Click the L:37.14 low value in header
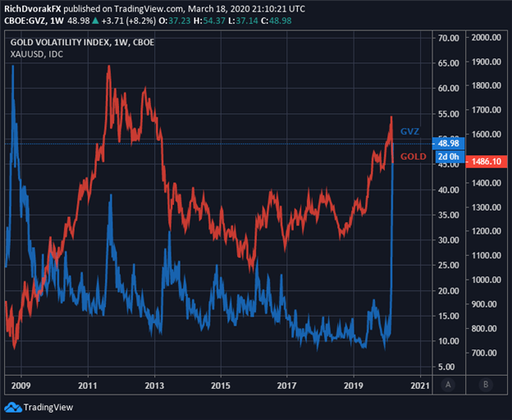The height and width of the screenshot is (420, 512). [243, 21]
